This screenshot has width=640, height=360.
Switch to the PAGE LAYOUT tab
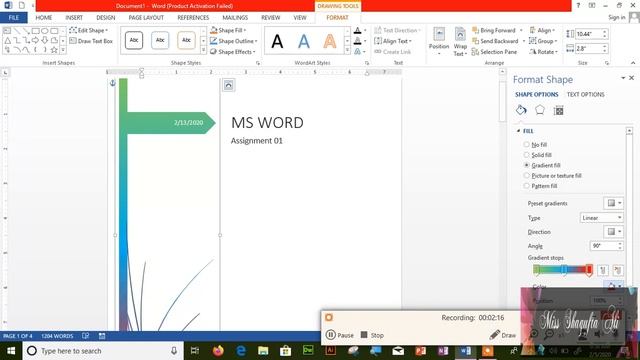pyautogui.click(x=146, y=18)
